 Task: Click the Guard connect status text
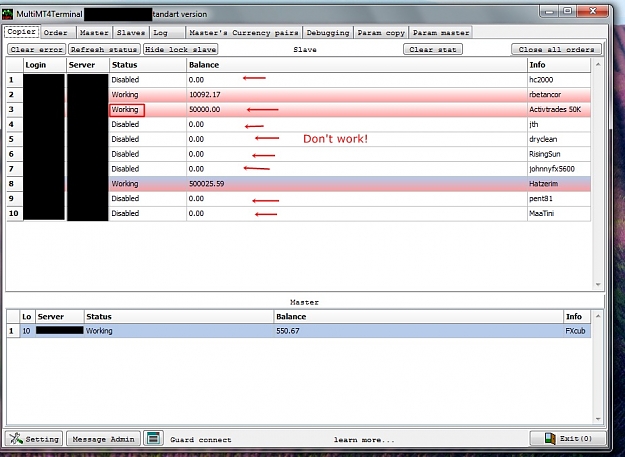[200, 440]
